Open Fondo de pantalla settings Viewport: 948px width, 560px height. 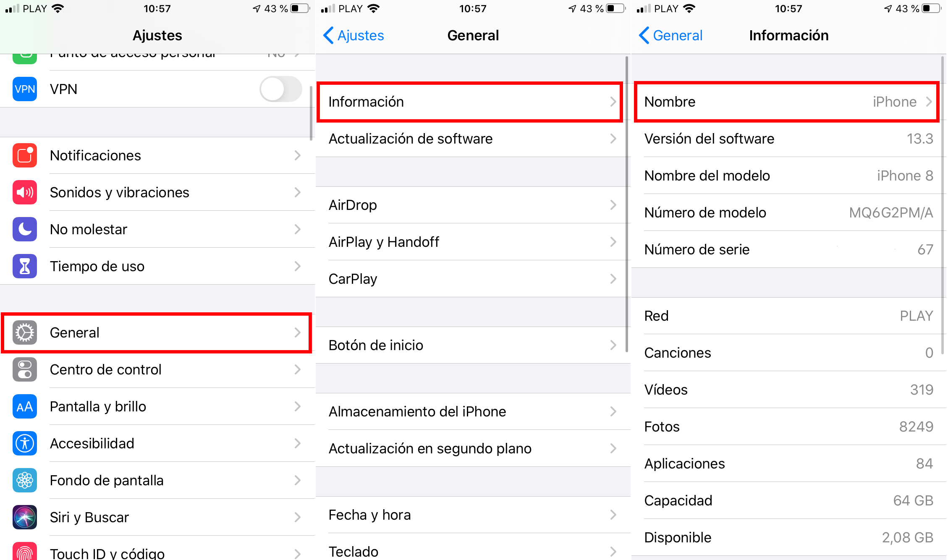pos(157,477)
